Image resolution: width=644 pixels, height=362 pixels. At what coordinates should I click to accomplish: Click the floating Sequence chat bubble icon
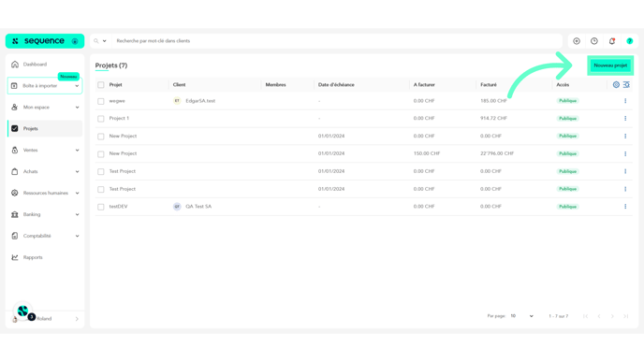(x=22, y=311)
